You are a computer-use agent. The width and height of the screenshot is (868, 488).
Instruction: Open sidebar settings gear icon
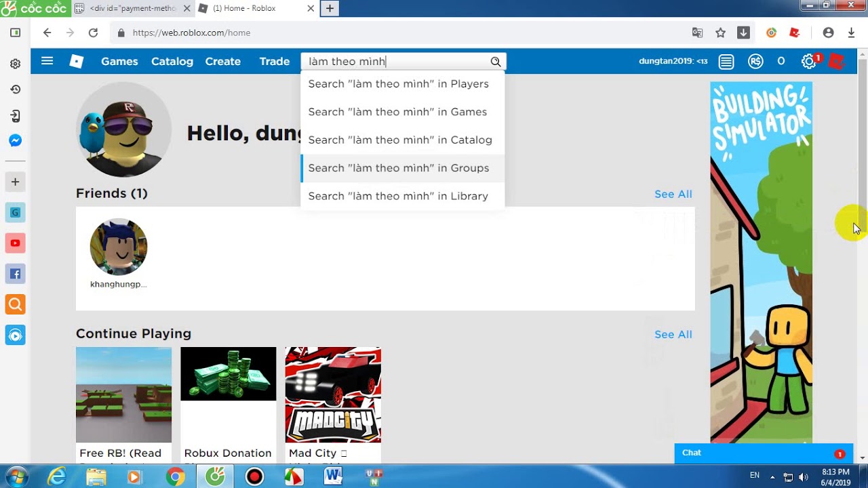point(15,64)
